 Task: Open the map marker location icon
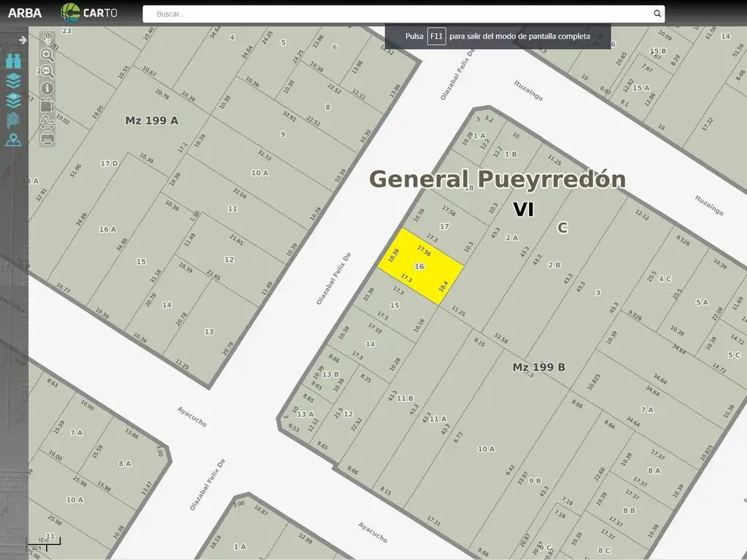[14, 140]
